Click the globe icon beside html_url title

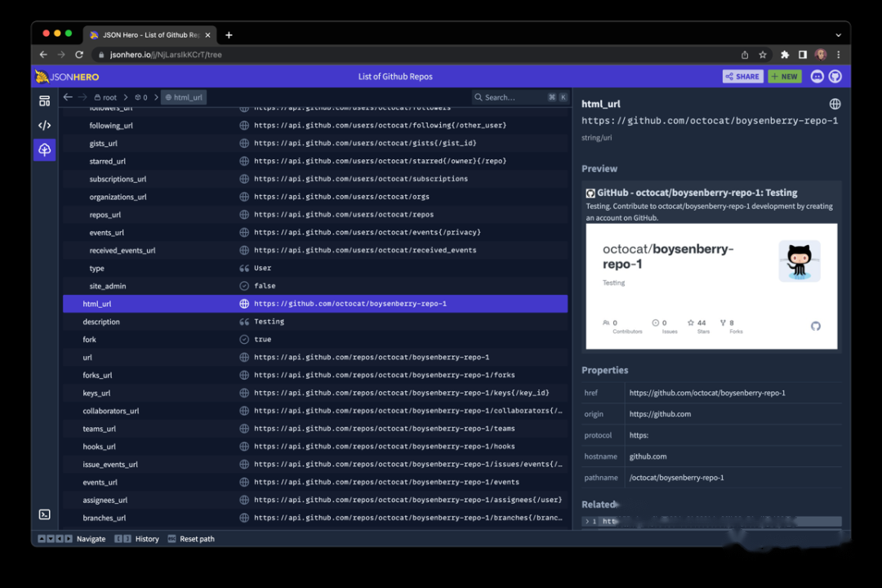click(x=835, y=104)
